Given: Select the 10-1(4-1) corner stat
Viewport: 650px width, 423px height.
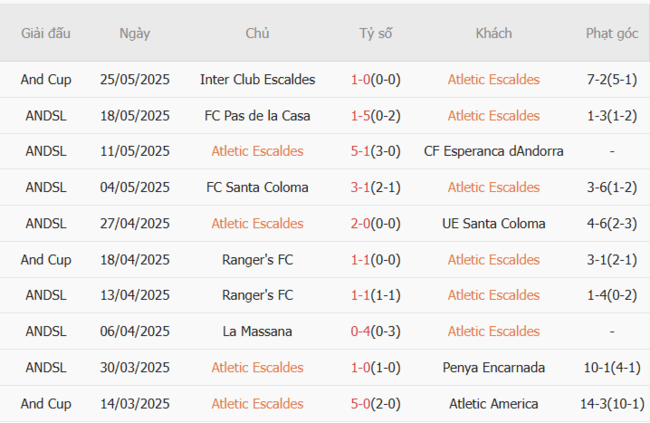Looking at the screenshot, I should 611,367.
